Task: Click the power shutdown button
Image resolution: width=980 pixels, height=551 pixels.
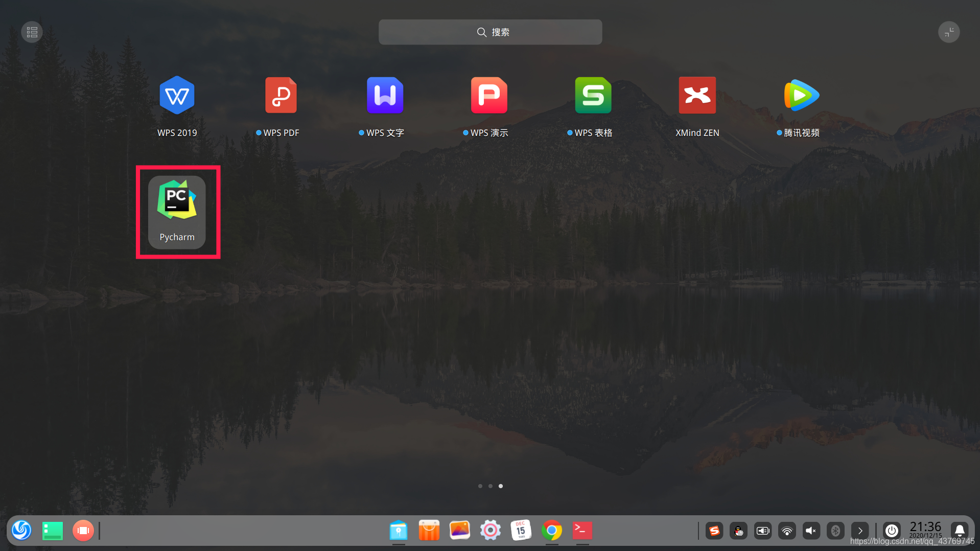Action: 892,531
